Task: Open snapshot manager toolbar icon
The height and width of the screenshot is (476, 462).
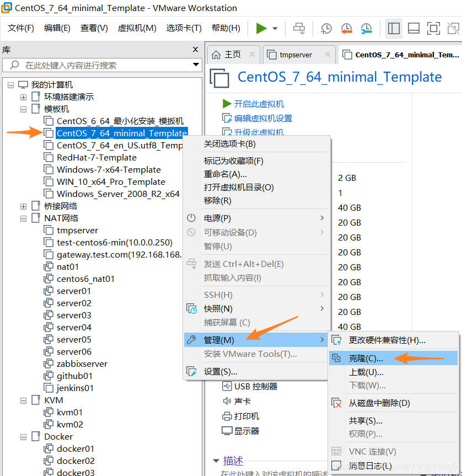Action: click(x=367, y=29)
